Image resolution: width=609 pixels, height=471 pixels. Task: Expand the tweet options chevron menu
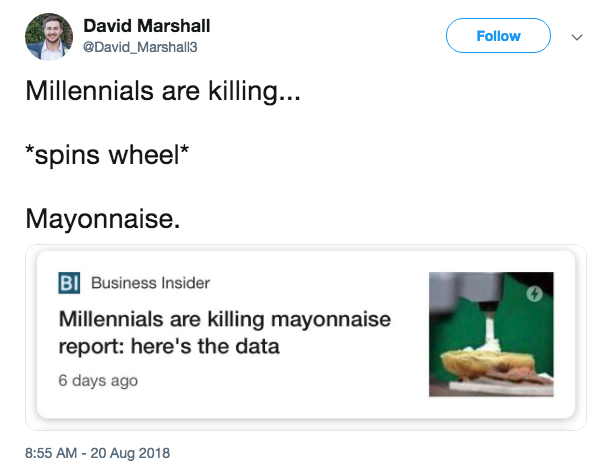click(x=576, y=36)
